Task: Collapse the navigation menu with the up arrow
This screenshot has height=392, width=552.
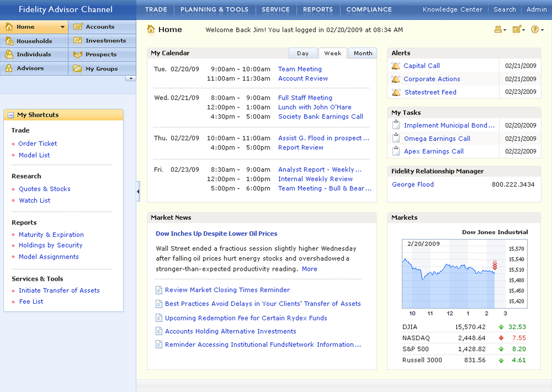Action: pos(131,78)
